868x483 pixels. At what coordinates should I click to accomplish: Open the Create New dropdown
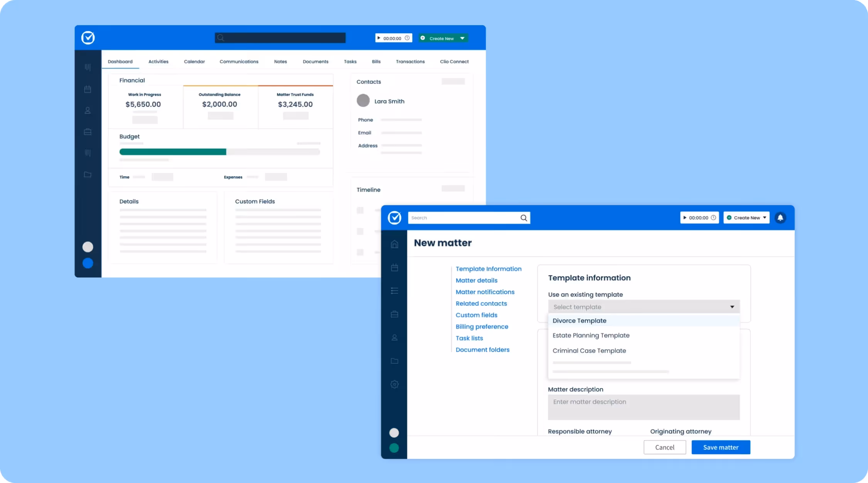click(x=746, y=217)
